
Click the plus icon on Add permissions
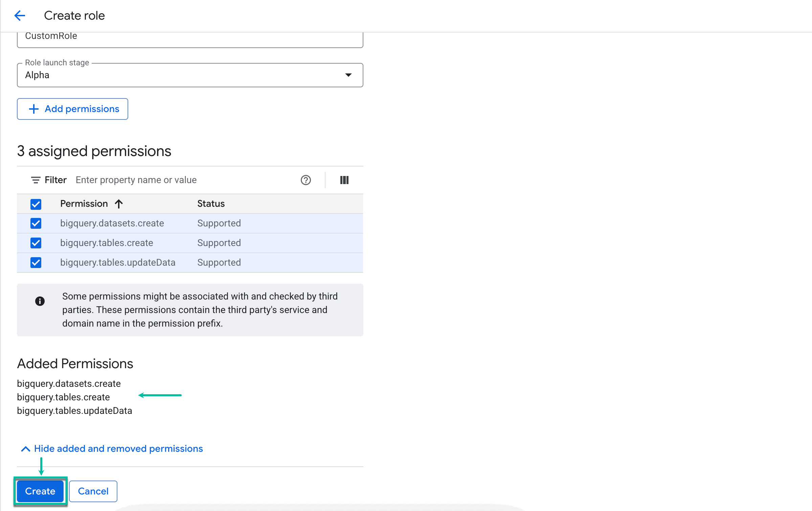(33, 109)
